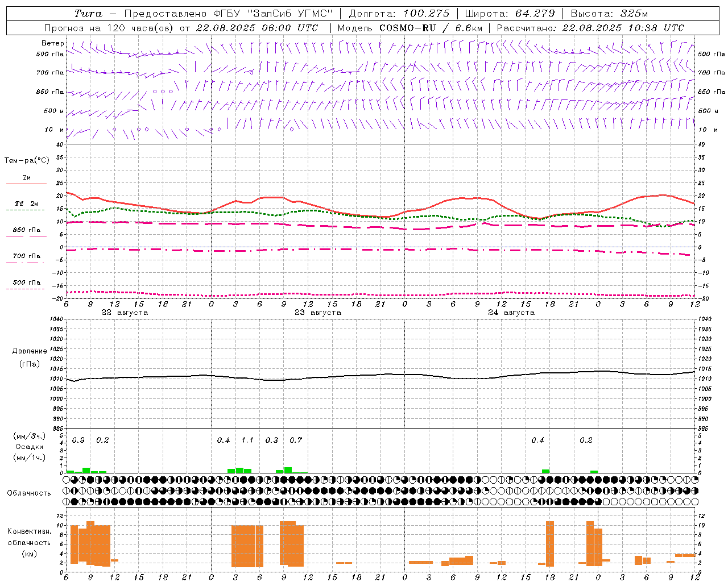
Task: Click the precipitation value "0.9"
Action: pos(78,440)
